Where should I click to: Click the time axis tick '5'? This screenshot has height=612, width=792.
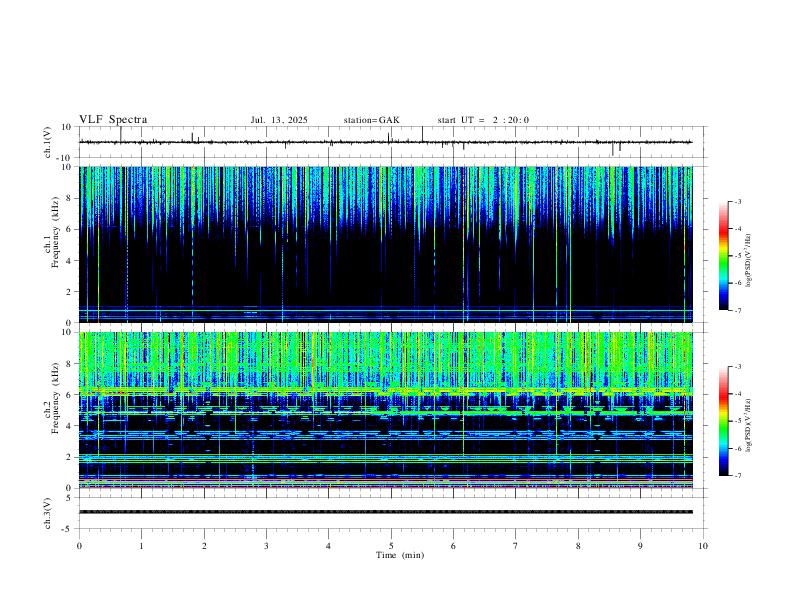(x=391, y=546)
